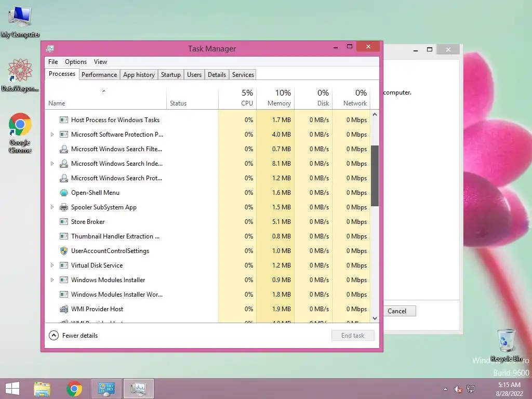532x399 pixels.
Task: Sort by CPU usage column
Action: click(x=237, y=98)
